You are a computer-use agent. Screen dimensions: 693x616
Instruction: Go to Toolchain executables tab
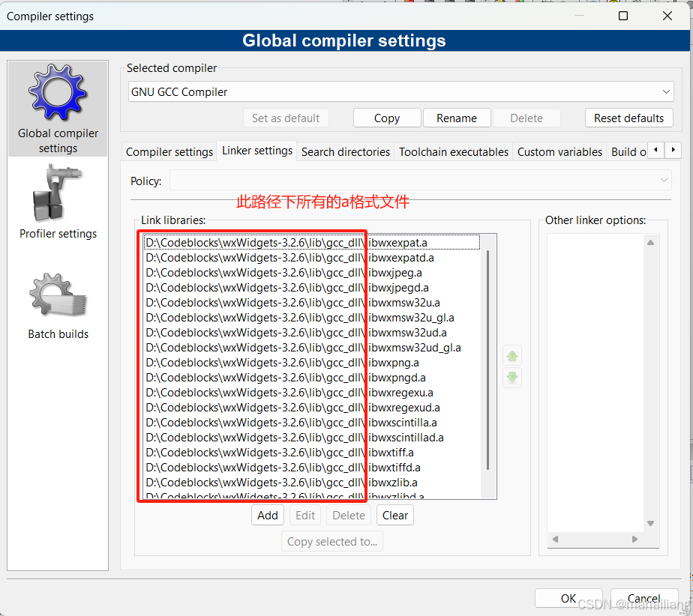pyautogui.click(x=454, y=152)
